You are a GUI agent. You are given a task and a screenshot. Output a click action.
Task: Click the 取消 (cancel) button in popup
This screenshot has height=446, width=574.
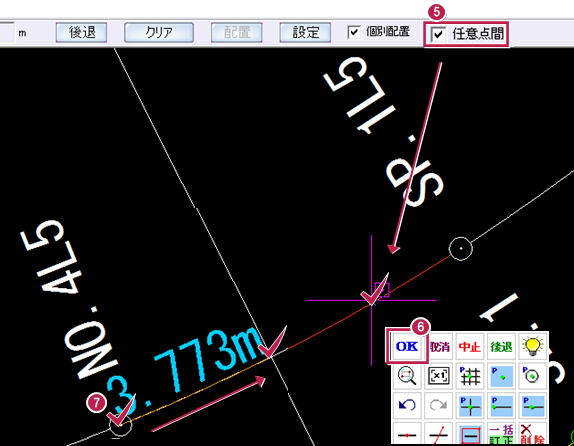click(x=439, y=346)
